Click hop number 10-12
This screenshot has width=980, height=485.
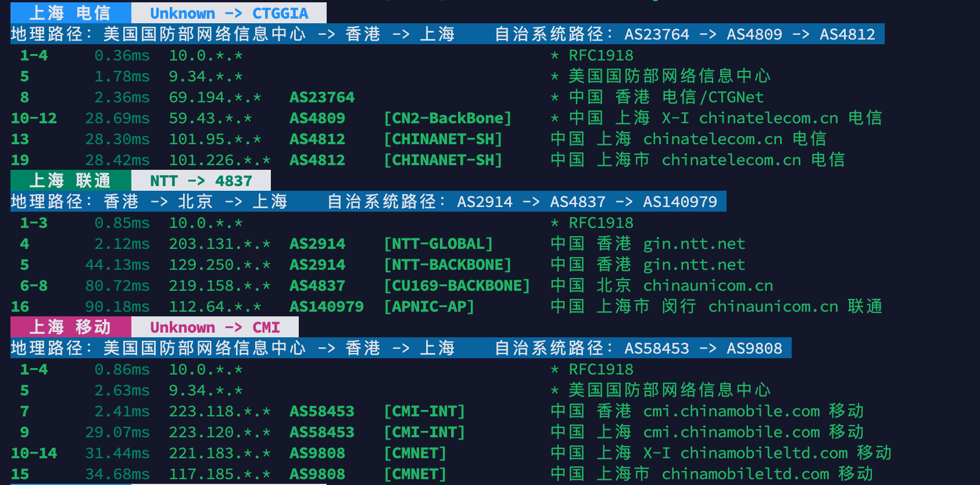pos(34,117)
